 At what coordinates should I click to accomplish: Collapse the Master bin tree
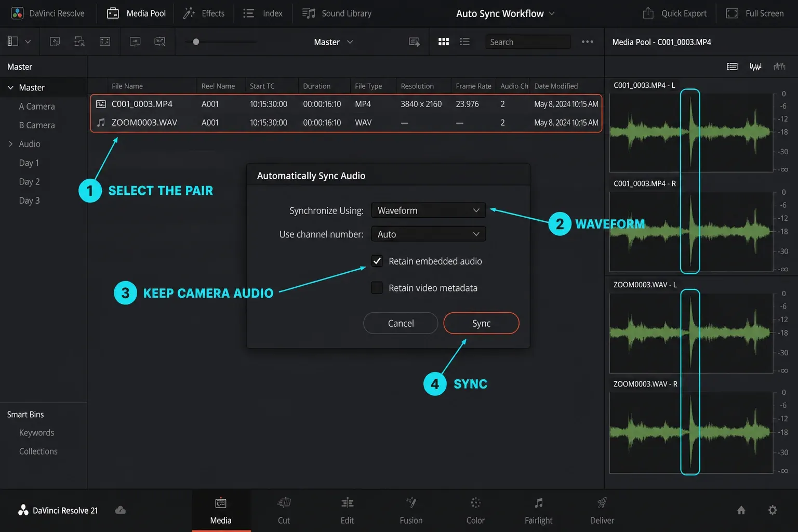tap(10, 88)
